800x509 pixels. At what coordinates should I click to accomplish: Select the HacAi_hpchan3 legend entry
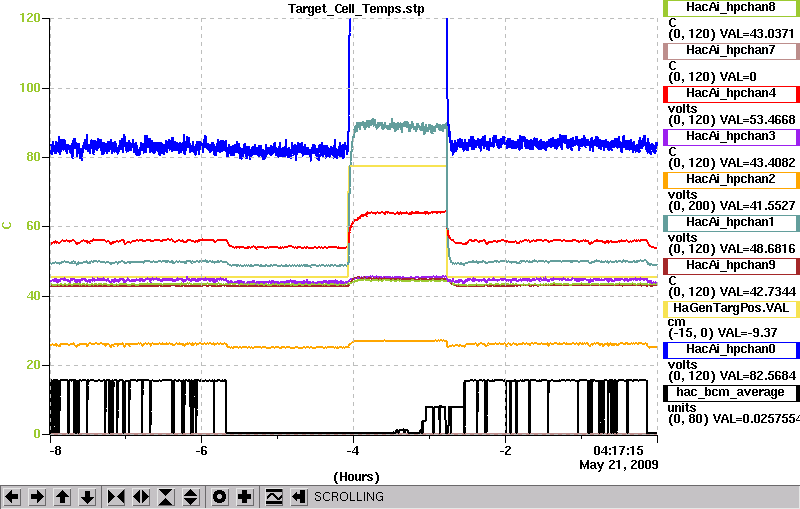pos(731,137)
